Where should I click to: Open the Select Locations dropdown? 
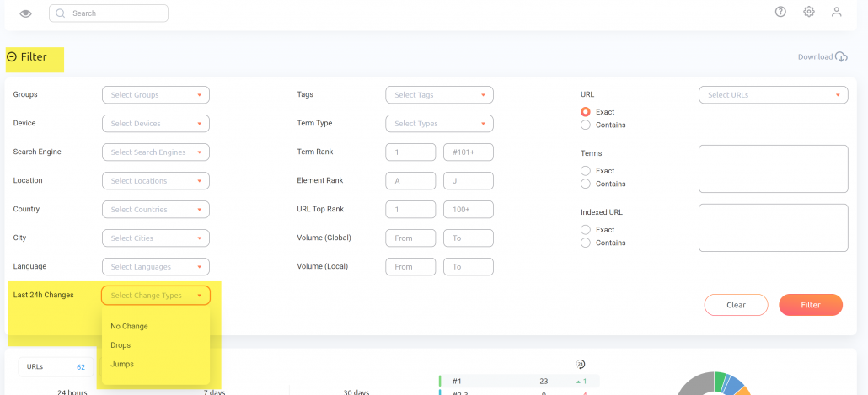156,181
